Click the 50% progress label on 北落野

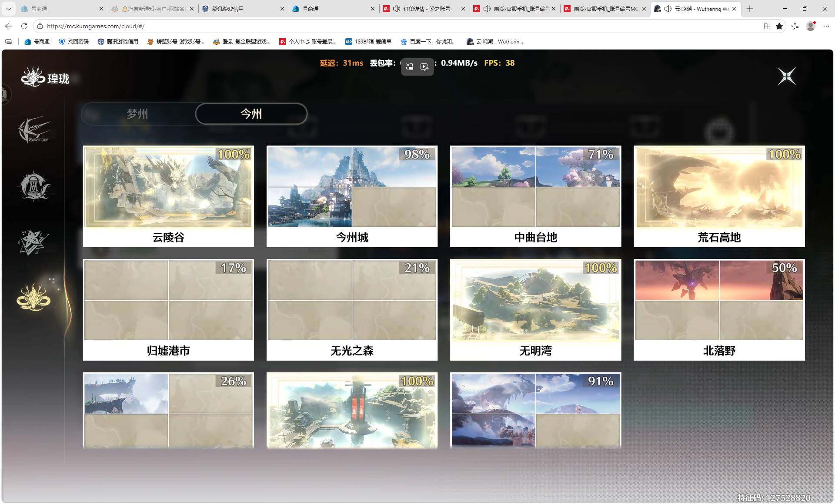click(784, 268)
